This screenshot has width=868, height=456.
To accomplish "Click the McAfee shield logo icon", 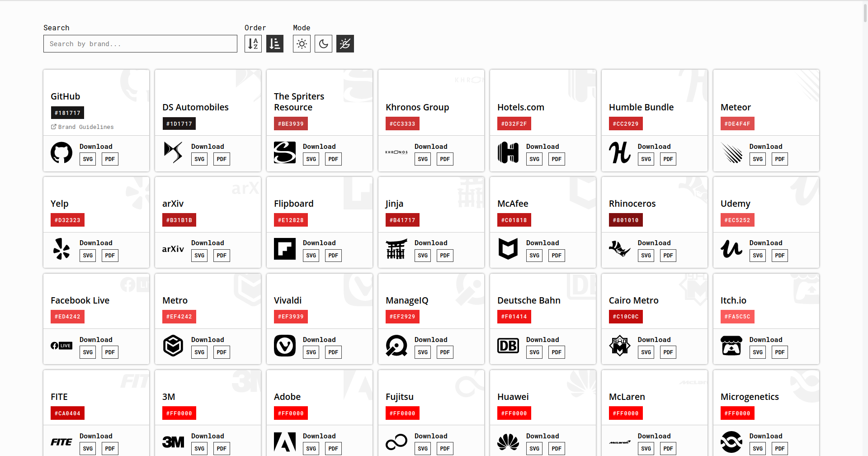I will pyautogui.click(x=508, y=249).
